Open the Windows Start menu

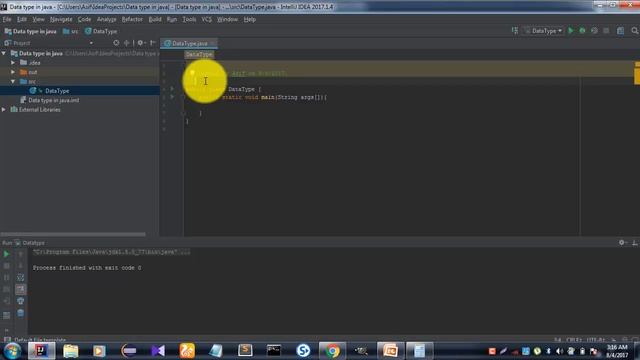coord(12,351)
